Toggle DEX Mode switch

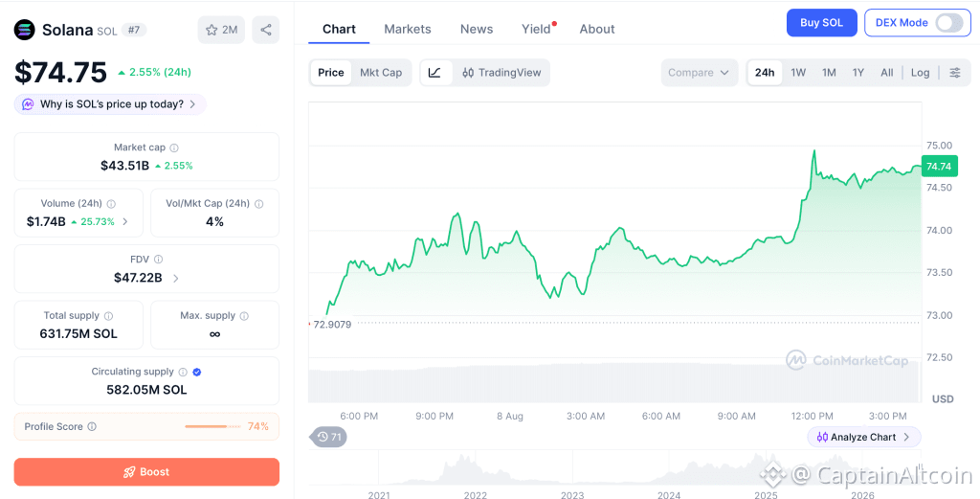point(948,23)
